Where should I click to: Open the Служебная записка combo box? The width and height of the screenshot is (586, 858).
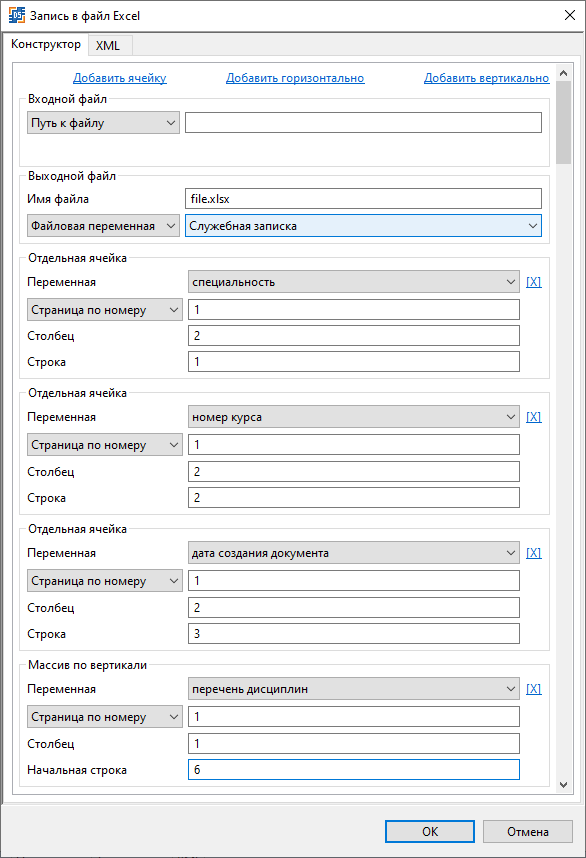click(x=363, y=226)
